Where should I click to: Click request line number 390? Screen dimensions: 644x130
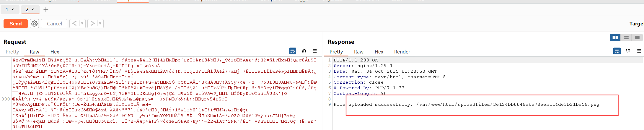6,99
